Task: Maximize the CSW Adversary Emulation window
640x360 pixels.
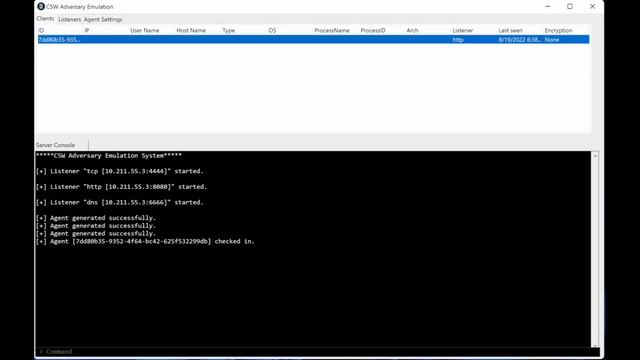Action: (570, 7)
